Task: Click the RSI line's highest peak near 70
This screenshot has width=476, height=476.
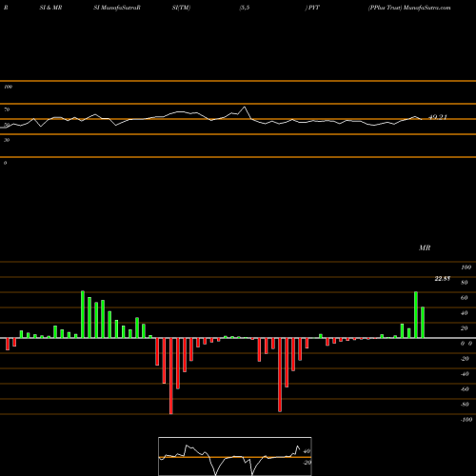Action: click(x=244, y=108)
